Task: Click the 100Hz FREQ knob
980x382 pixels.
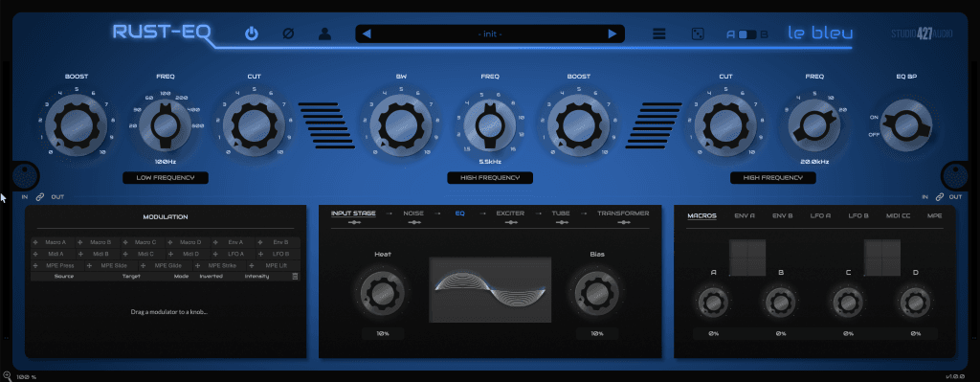Action: tap(165, 125)
